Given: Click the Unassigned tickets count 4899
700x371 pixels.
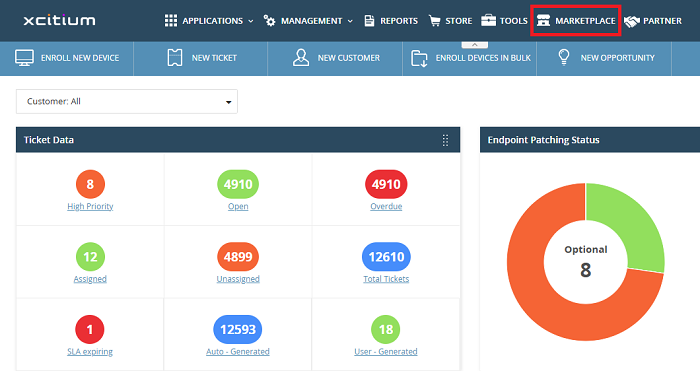Looking at the screenshot, I should tap(238, 257).
